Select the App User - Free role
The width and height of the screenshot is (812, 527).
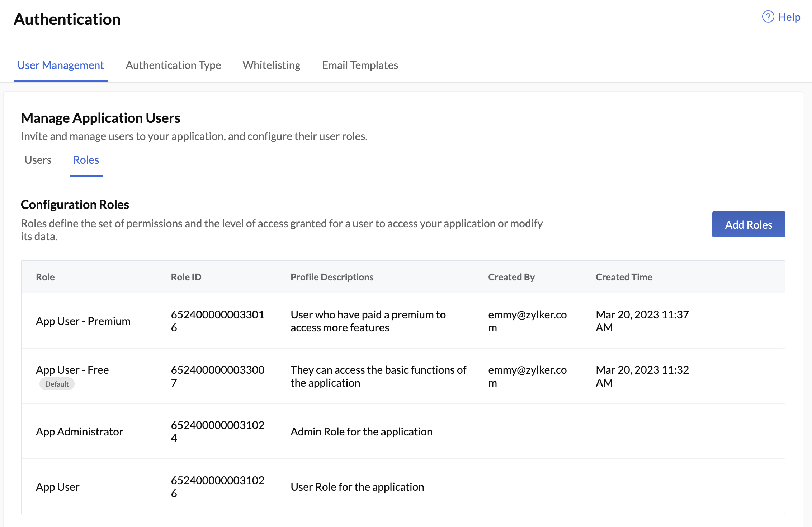click(72, 370)
